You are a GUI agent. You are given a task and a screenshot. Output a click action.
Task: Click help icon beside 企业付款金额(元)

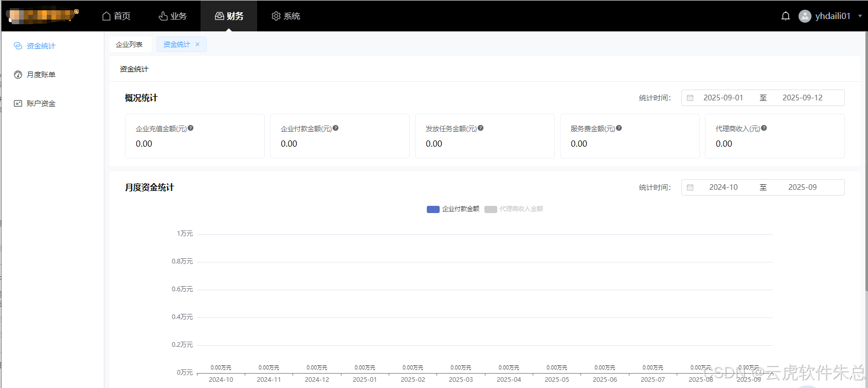(x=336, y=128)
